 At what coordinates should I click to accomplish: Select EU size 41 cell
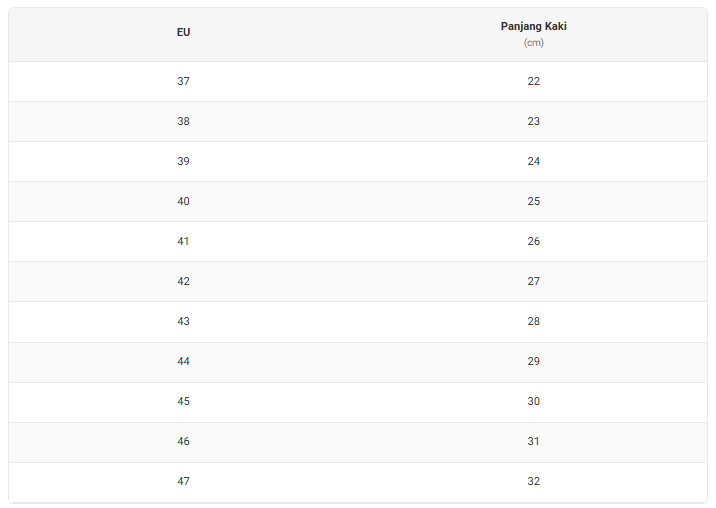pos(184,241)
